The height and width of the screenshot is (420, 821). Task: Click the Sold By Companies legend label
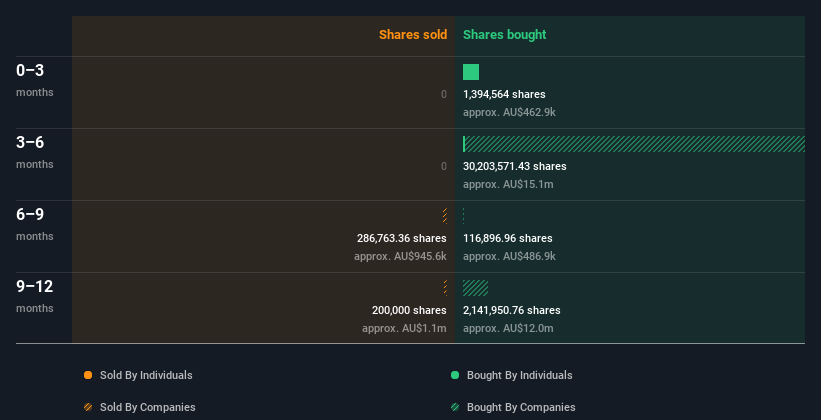point(148,407)
